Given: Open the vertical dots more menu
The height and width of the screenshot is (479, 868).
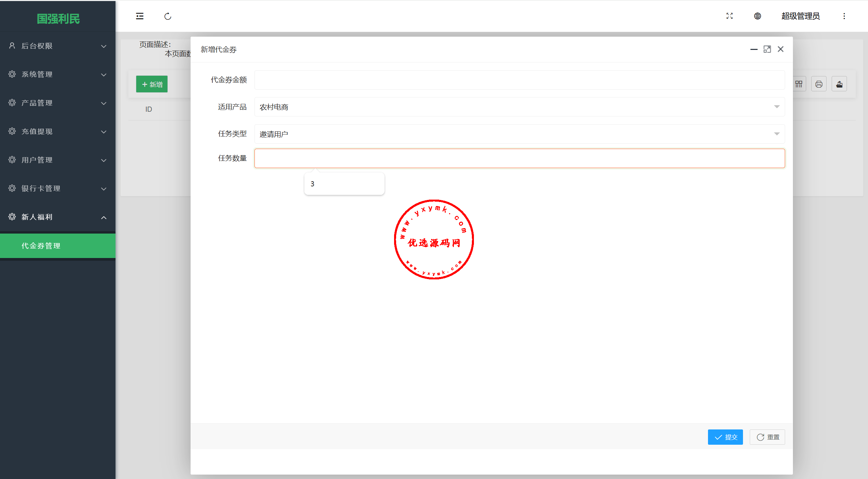Looking at the screenshot, I should click(x=844, y=16).
